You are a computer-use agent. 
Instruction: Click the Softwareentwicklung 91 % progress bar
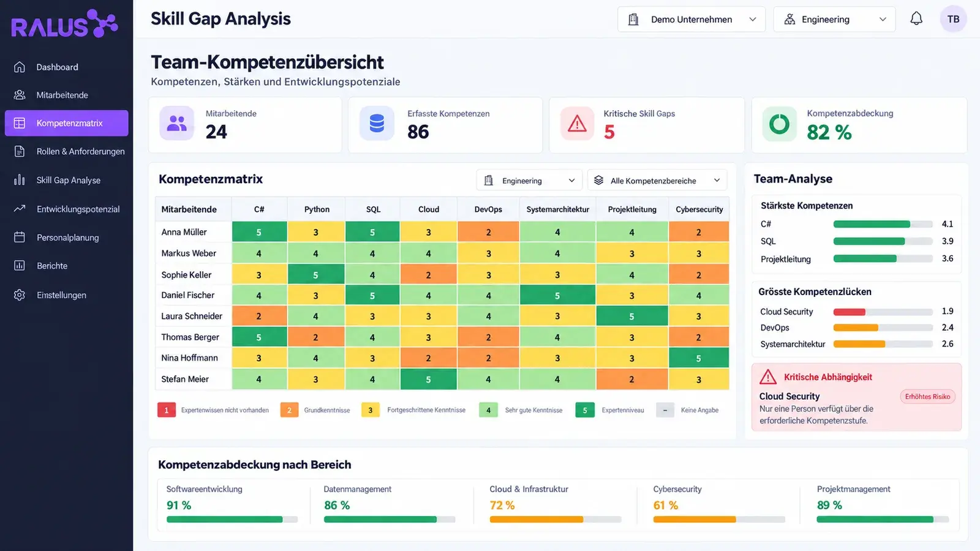pyautogui.click(x=232, y=519)
